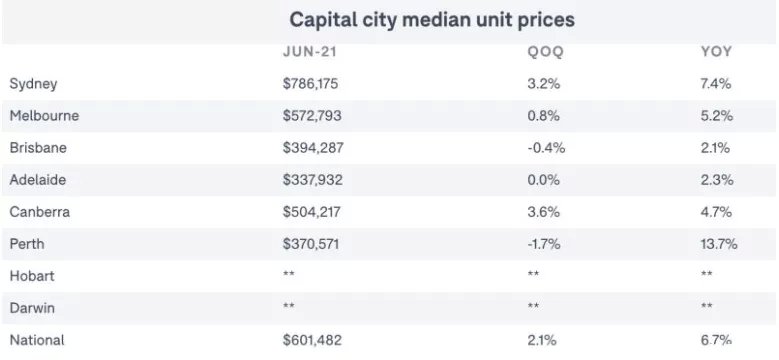The width and height of the screenshot is (779, 360).
Task: Select the Perth row label
Action: point(27,244)
